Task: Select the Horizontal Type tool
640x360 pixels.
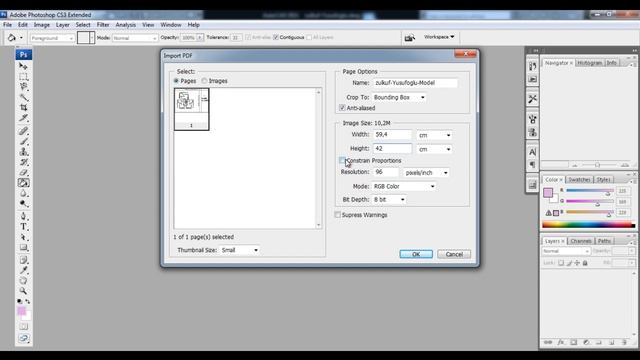Action: (23, 227)
